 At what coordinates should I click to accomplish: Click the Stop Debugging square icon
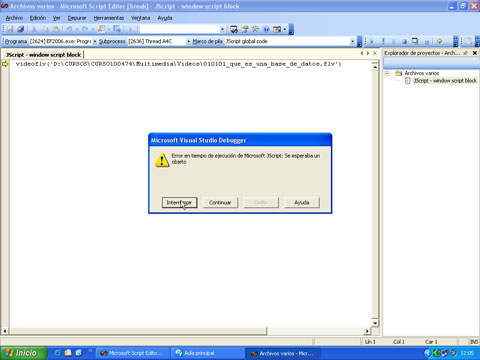[404, 41]
